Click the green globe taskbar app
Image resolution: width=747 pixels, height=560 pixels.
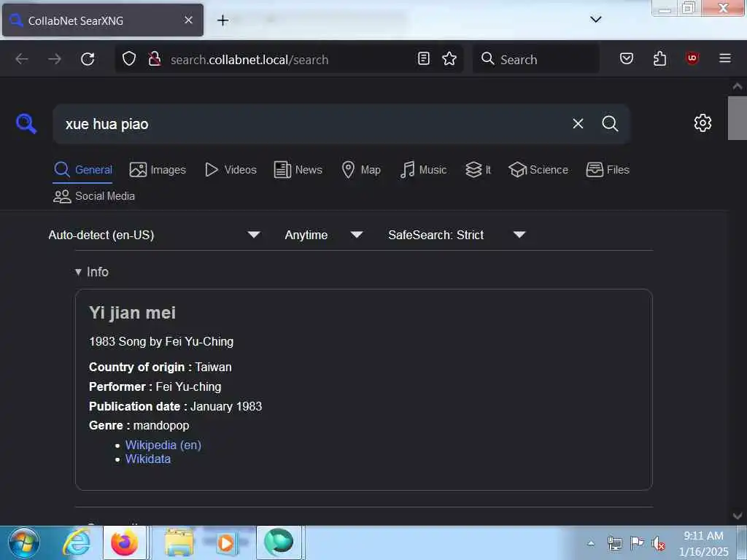pos(279,542)
